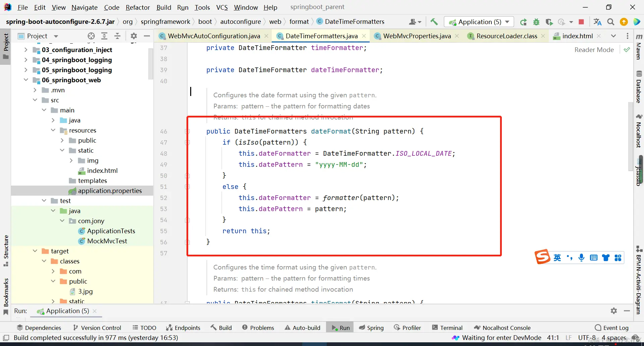
Task: Switch to ResourceLoader.class tab
Action: (x=506, y=36)
